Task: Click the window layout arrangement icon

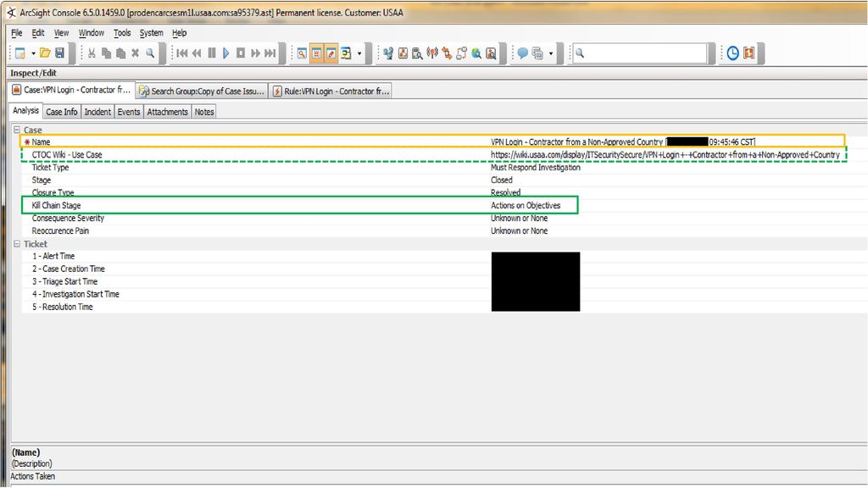Action: coord(346,53)
